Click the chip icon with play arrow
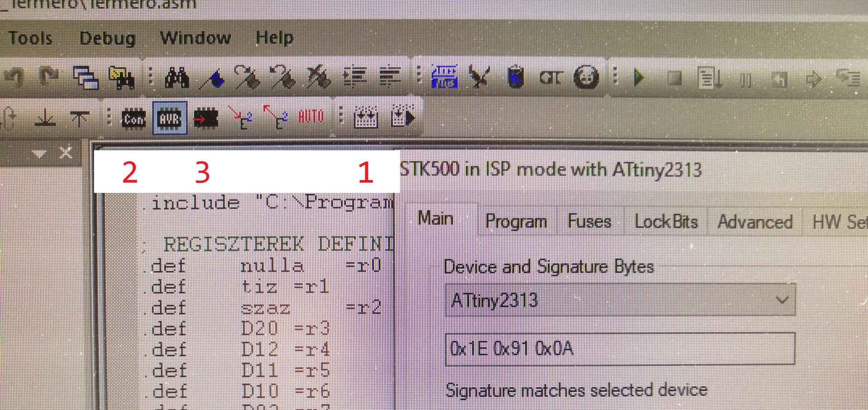 point(402,117)
